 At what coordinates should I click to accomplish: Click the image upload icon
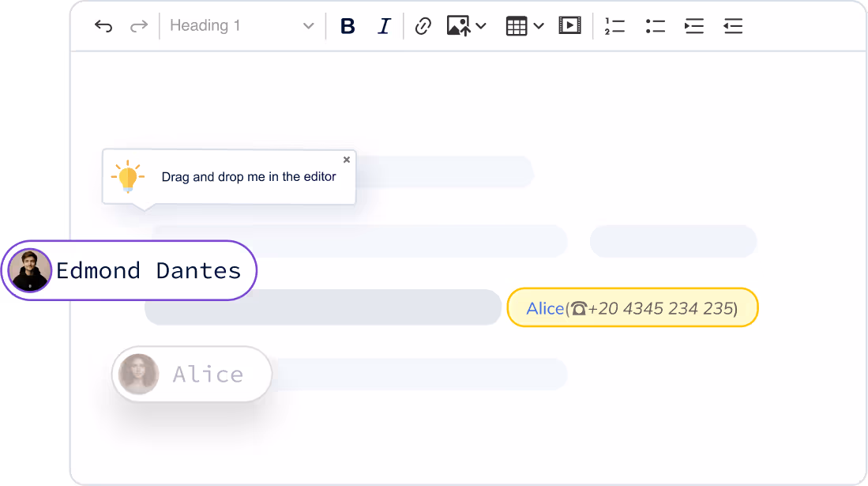(459, 26)
